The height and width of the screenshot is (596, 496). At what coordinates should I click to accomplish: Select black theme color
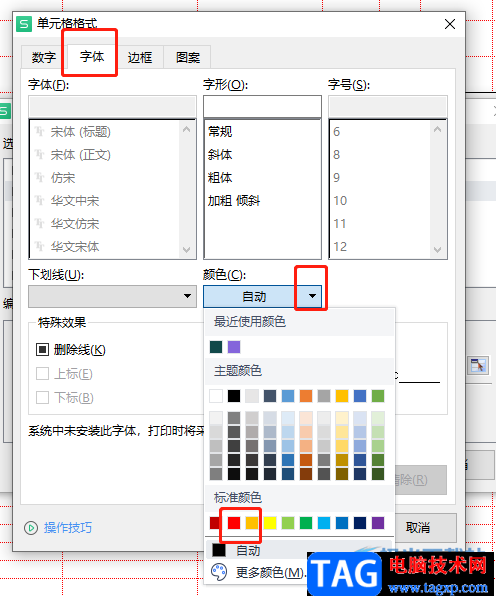point(234,396)
